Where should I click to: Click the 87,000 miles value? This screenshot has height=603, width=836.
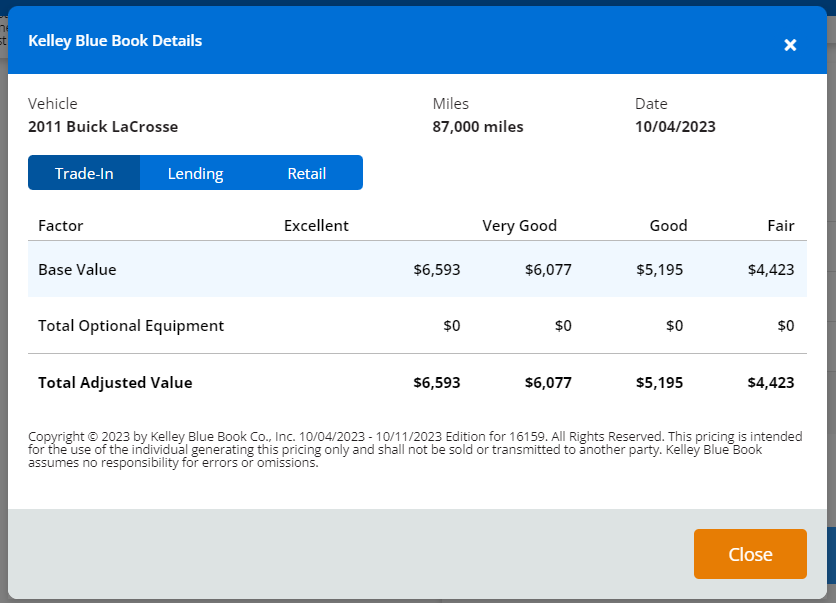(x=478, y=127)
